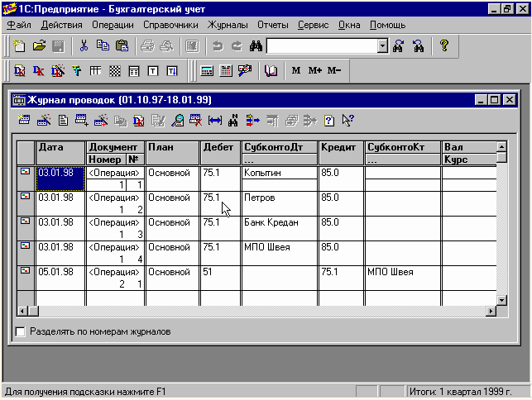Click the date interval icon in journal toolbar
Image resolution: width=532 pixels, height=400 pixels.
point(215,121)
